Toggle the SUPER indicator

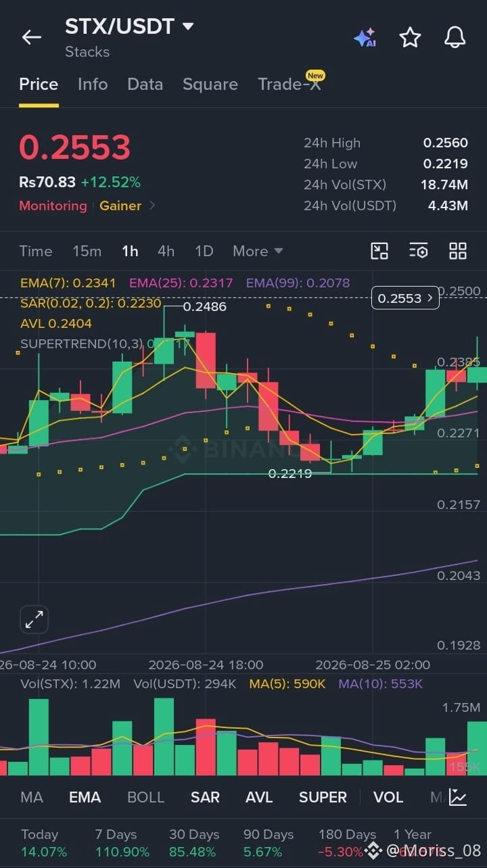click(323, 798)
